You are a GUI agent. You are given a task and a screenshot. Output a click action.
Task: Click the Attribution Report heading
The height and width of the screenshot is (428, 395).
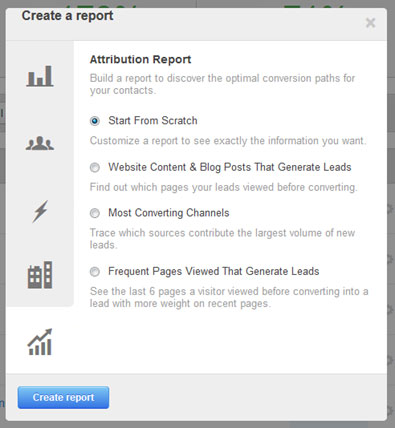click(140, 60)
